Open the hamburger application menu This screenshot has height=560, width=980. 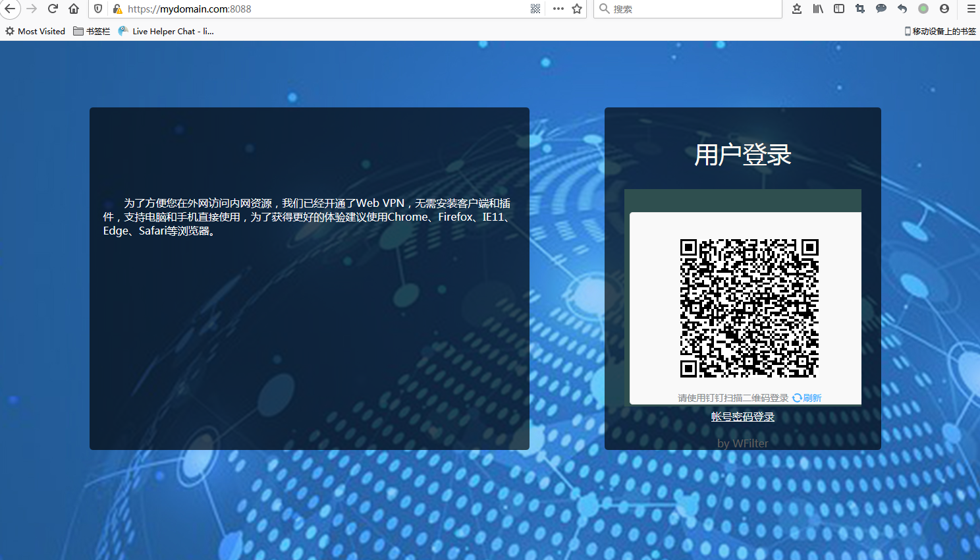(x=971, y=9)
